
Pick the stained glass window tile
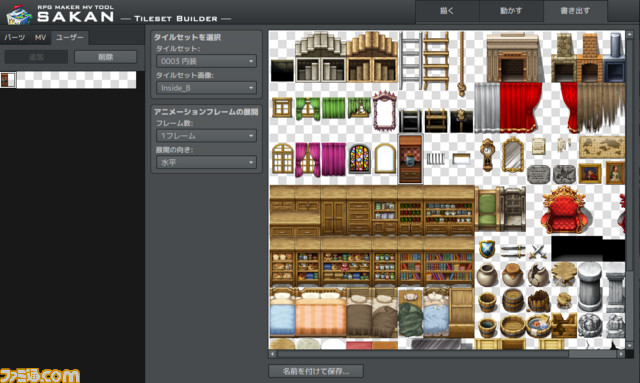pyautogui.click(x=360, y=159)
